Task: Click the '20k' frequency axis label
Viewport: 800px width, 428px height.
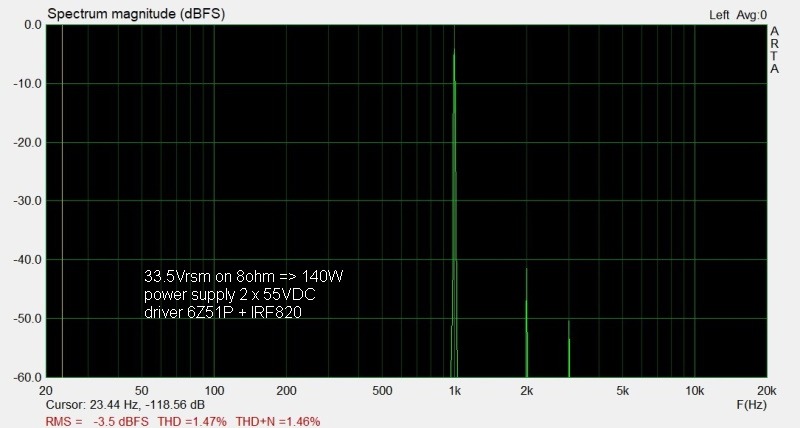Action: point(767,391)
